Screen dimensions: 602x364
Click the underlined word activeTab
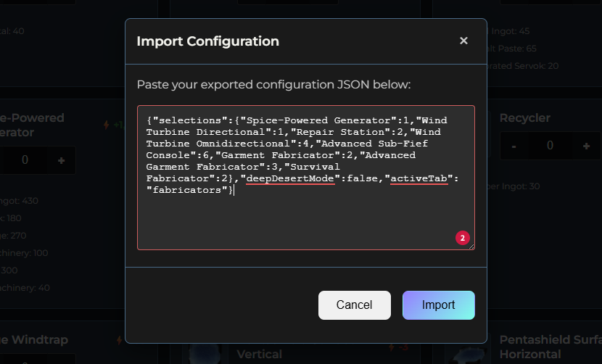coord(419,178)
